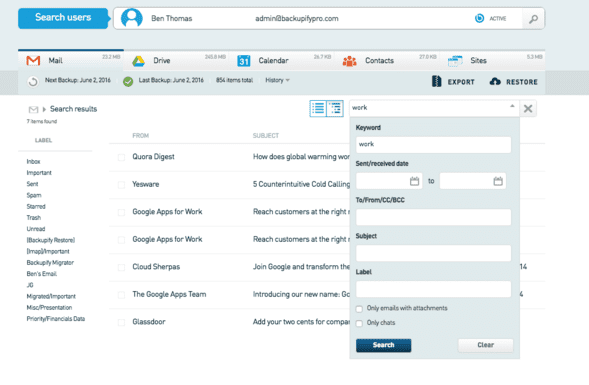Open the Calendar tab
The height and width of the screenshot is (385, 589).
pos(282,60)
